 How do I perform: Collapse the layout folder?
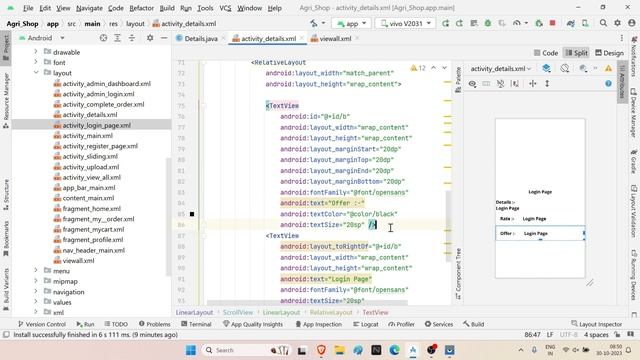(x=36, y=73)
